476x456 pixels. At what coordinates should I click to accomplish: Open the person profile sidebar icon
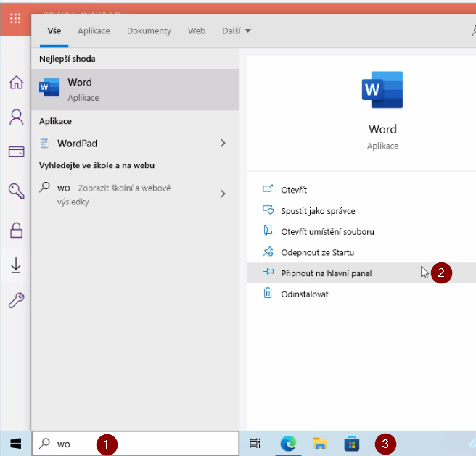(x=17, y=117)
